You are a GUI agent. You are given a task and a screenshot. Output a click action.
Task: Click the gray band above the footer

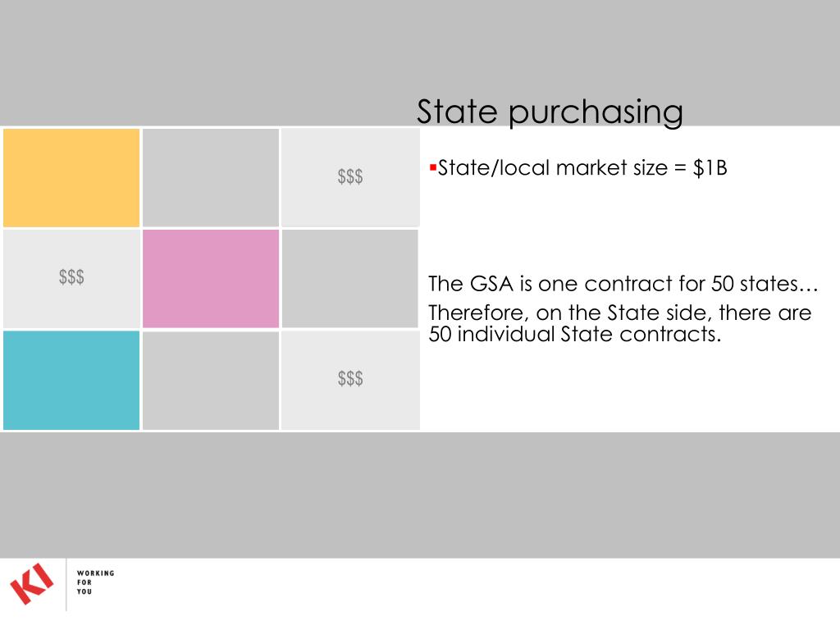420,495
